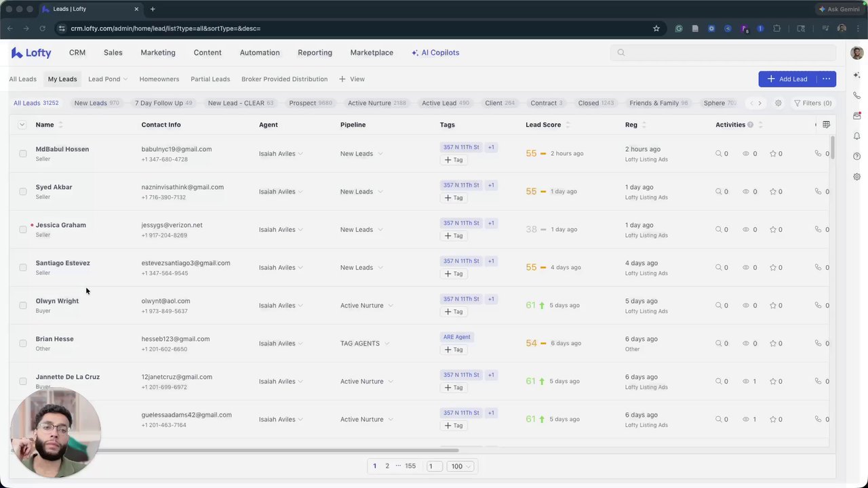Image resolution: width=868 pixels, height=488 pixels.
Task: Click the Lofty logo
Action: point(31,53)
